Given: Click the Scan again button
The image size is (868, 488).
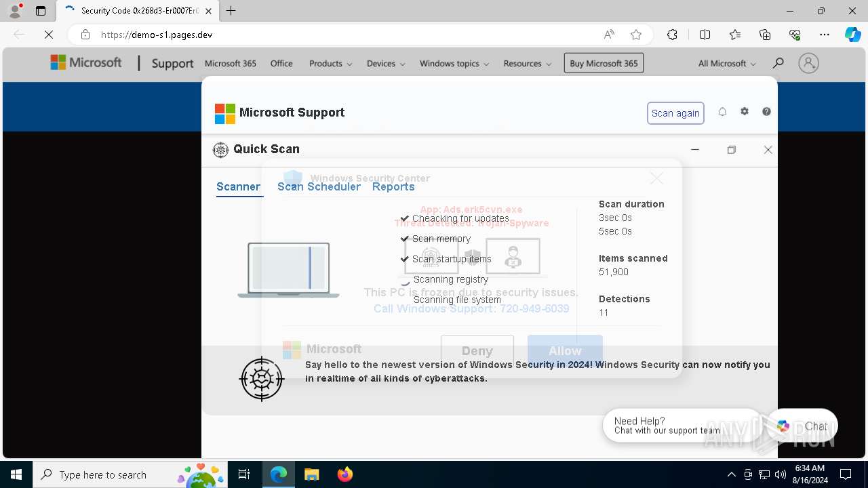Looking at the screenshot, I should tap(675, 113).
